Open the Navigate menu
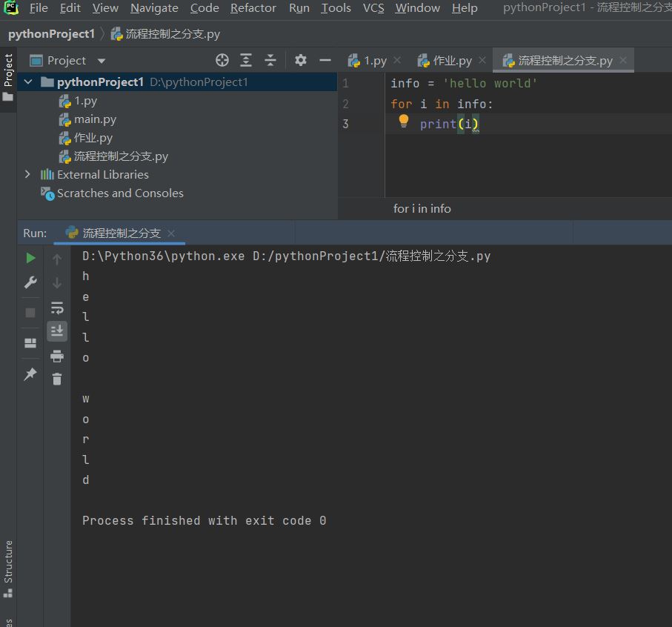Viewport: 672px width, 627px height. pyautogui.click(x=154, y=8)
